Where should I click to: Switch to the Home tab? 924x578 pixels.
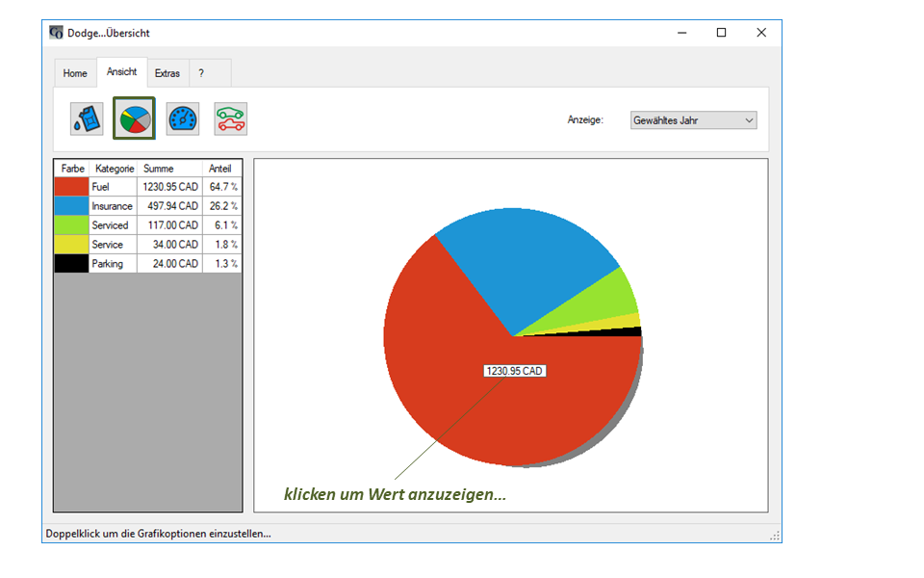coord(75,73)
